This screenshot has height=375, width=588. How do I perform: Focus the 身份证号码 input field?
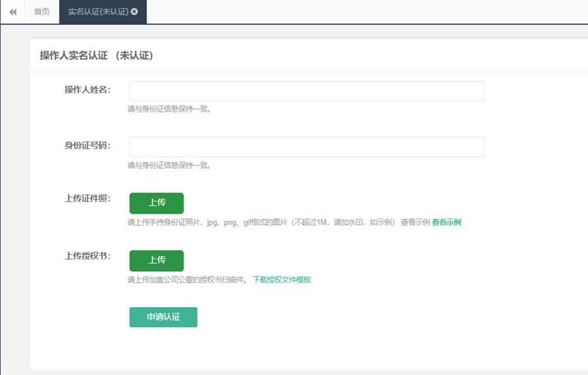(x=307, y=147)
